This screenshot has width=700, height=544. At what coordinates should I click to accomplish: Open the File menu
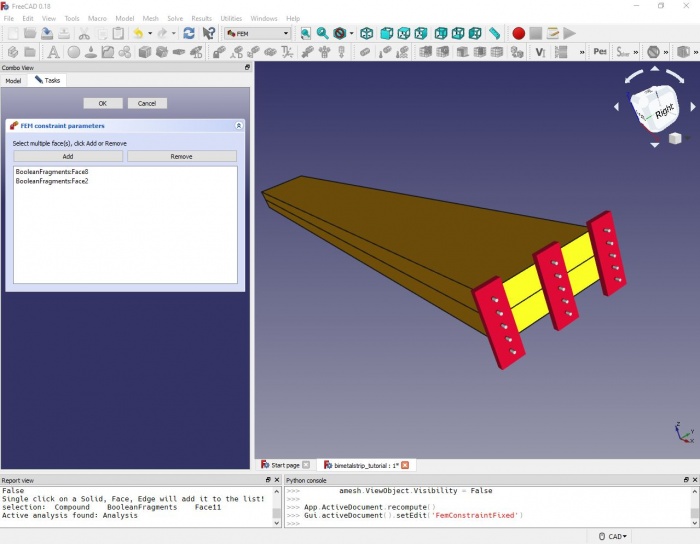point(9,18)
